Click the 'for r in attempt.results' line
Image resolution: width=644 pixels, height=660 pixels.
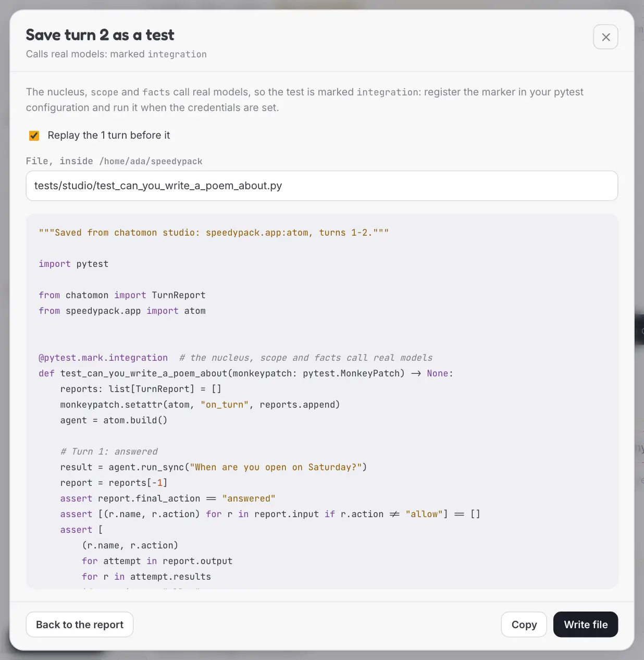coord(146,577)
